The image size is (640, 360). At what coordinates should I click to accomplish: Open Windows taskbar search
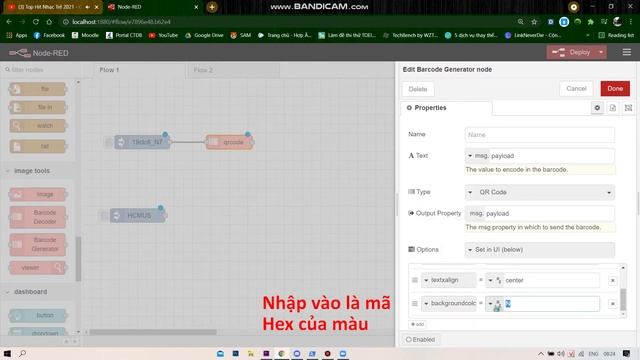point(22,353)
